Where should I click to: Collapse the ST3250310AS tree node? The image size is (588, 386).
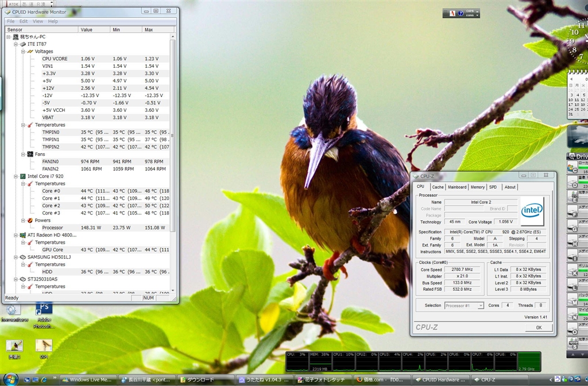[16, 279]
